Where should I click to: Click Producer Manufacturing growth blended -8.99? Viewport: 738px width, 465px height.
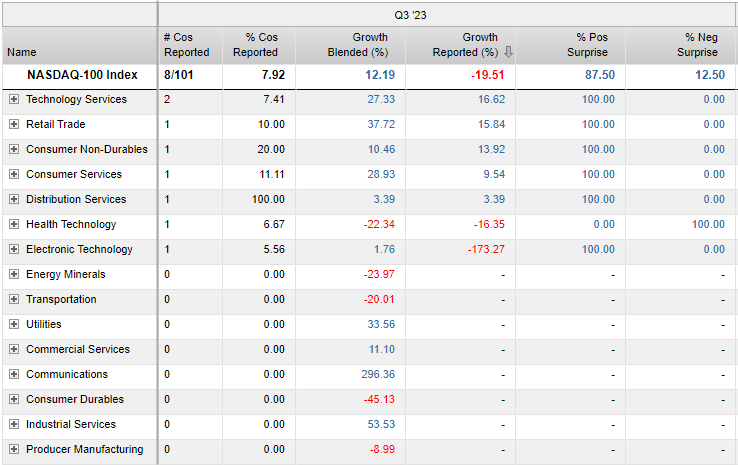coord(382,449)
